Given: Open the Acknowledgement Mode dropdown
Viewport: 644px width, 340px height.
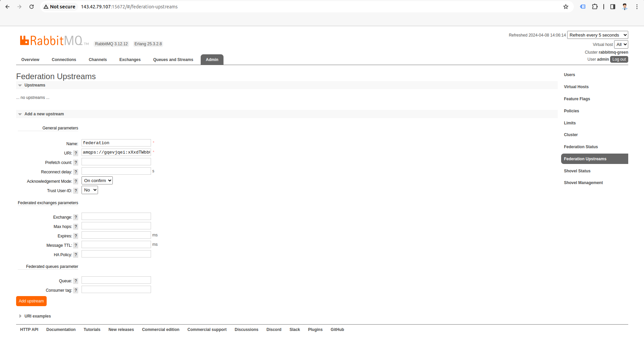Looking at the screenshot, I should 97,181.
